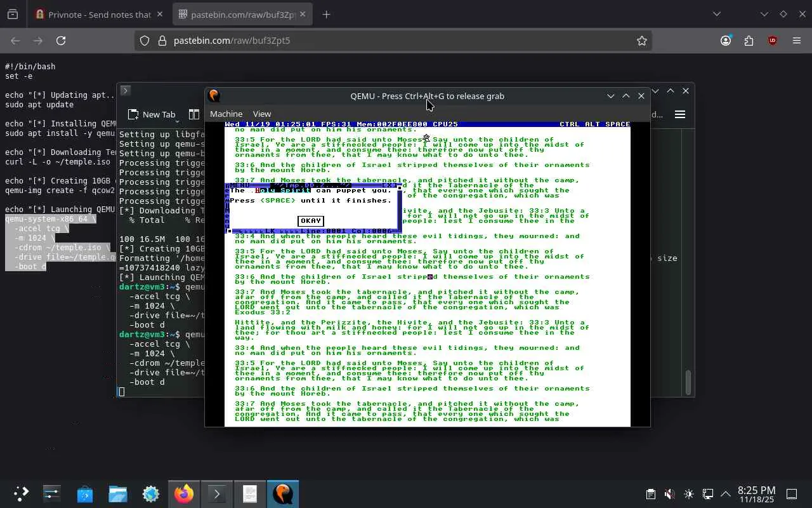The height and width of the screenshot is (508, 812).
Task: Click the '#!/bin/bash' line on the pastebin page
Action: click(30, 66)
